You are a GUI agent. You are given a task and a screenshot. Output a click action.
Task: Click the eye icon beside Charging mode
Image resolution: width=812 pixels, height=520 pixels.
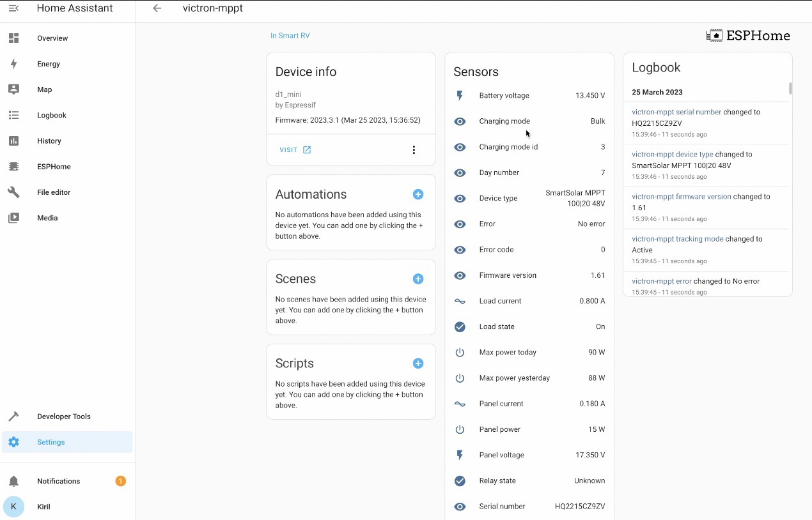pyautogui.click(x=460, y=121)
